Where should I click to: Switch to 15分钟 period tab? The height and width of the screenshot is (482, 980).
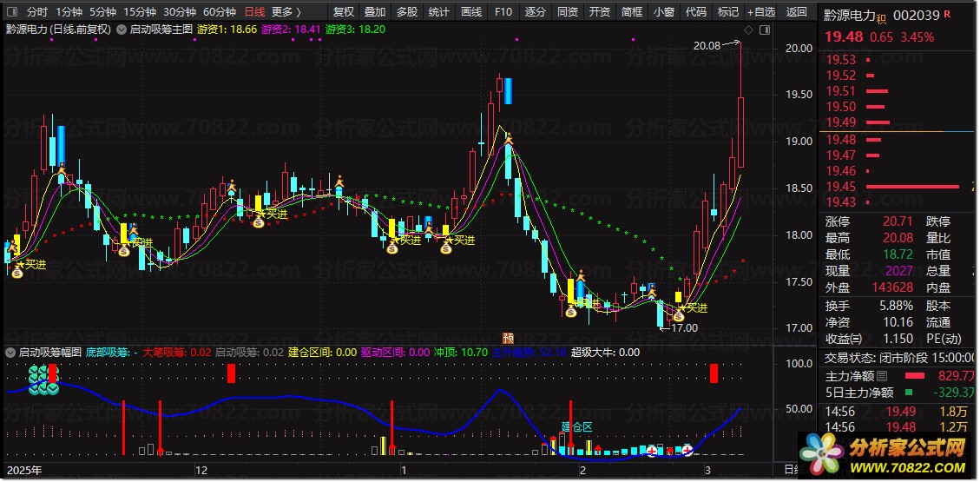[140, 12]
